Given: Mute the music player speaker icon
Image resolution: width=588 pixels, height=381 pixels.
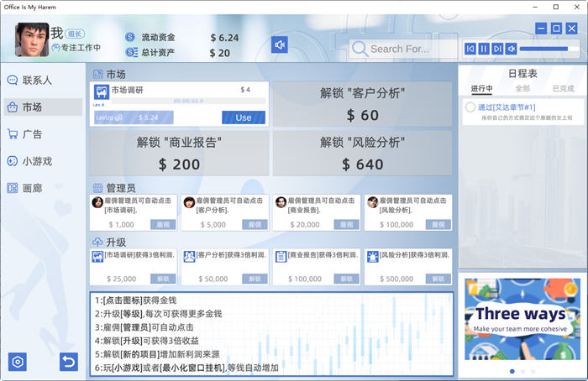Looking at the screenshot, I should tap(511, 50).
